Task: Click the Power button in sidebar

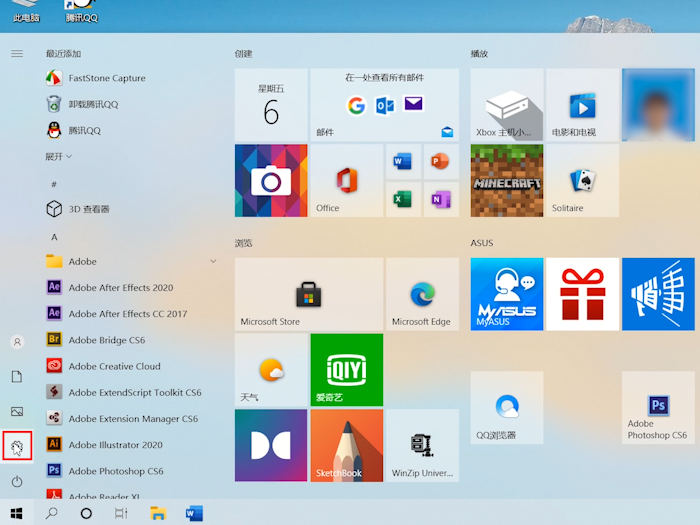Action: [17, 482]
